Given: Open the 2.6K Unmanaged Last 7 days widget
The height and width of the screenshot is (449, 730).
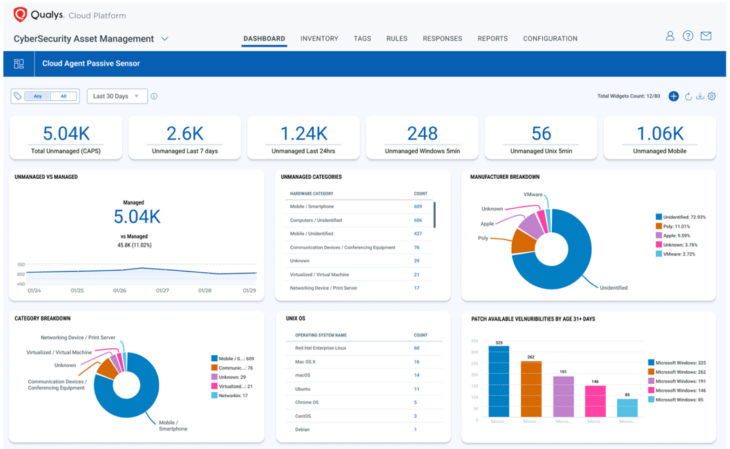Looking at the screenshot, I should click(x=185, y=138).
